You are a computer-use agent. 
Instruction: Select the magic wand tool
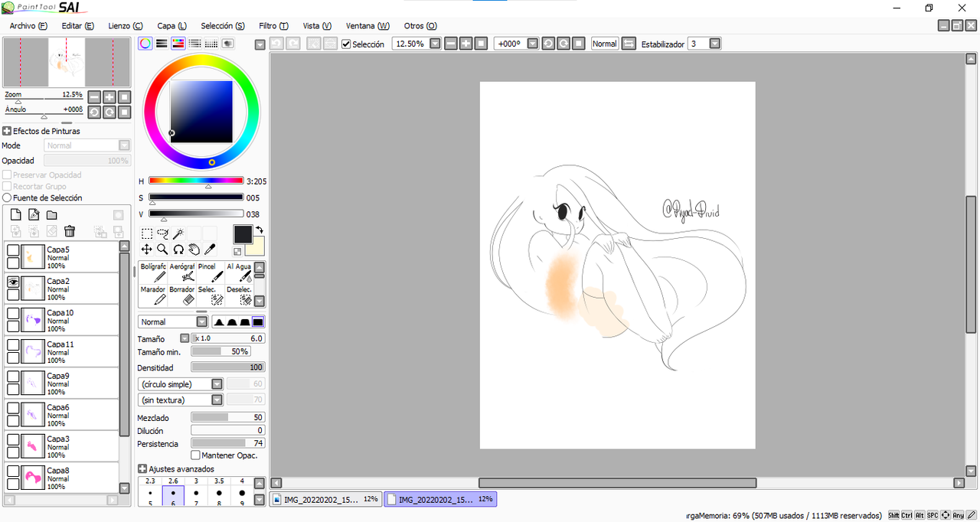pos(178,233)
